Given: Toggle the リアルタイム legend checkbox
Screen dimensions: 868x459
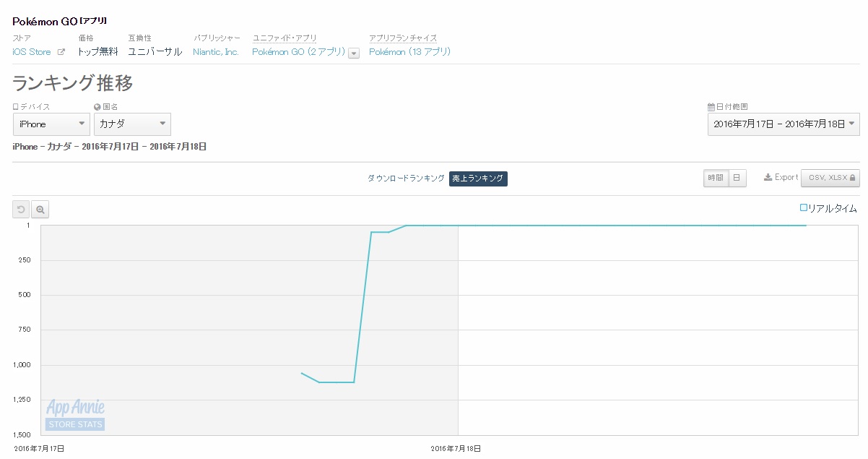Looking at the screenshot, I should click(804, 208).
